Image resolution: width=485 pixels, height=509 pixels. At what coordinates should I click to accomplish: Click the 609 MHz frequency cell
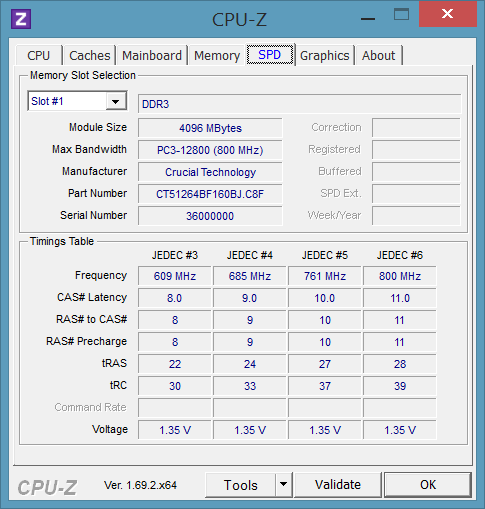[175, 276]
